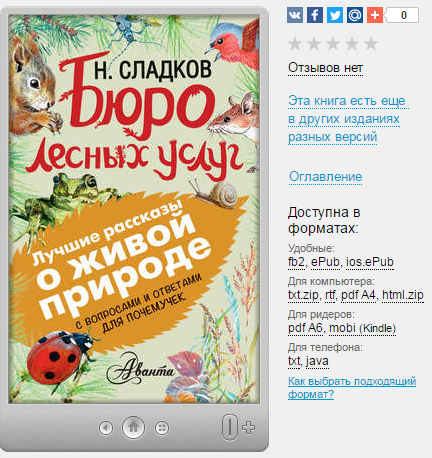
Task: Download the mobi (Kindle) version
Action: (x=362, y=328)
